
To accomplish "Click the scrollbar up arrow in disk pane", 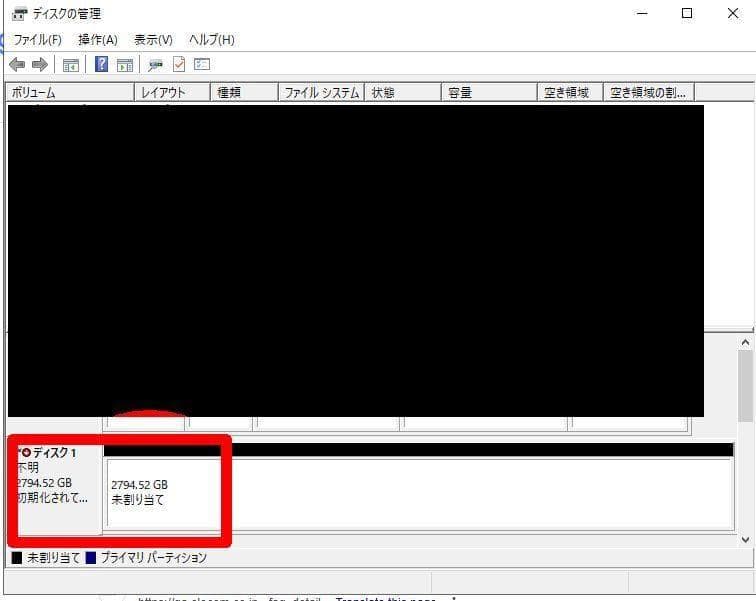I will point(745,343).
